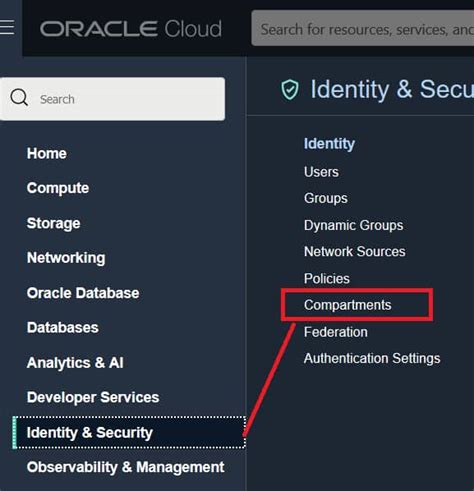This screenshot has height=491, width=474.
Task: Click the Oracle Cloud logo
Action: [x=131, y=29]
